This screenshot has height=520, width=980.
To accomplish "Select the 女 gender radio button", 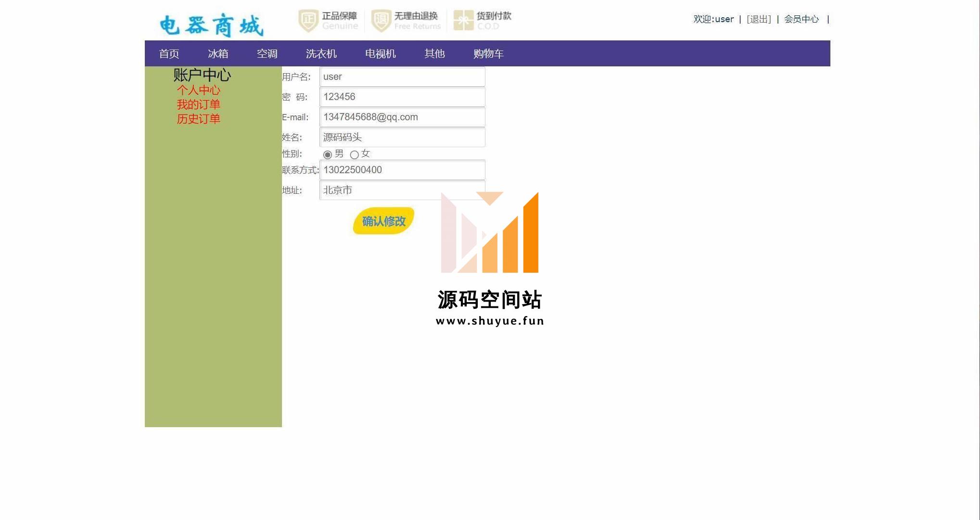I will click(x=355, y=154).
